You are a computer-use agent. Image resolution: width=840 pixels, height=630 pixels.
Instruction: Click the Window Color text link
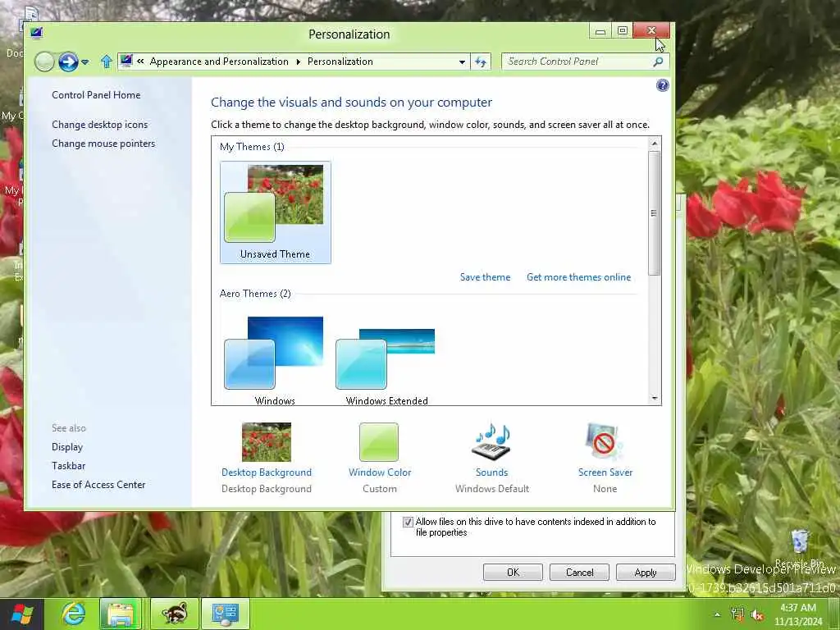[380, 472]
